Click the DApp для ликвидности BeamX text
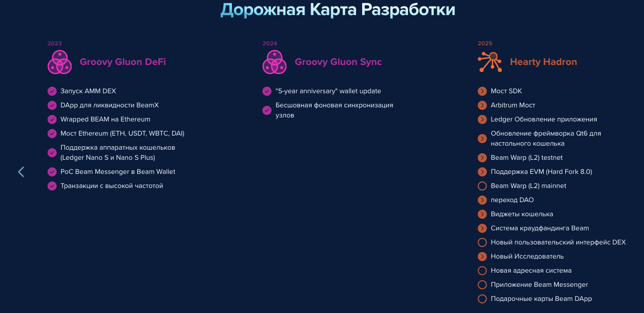 (x=109, y=105)
